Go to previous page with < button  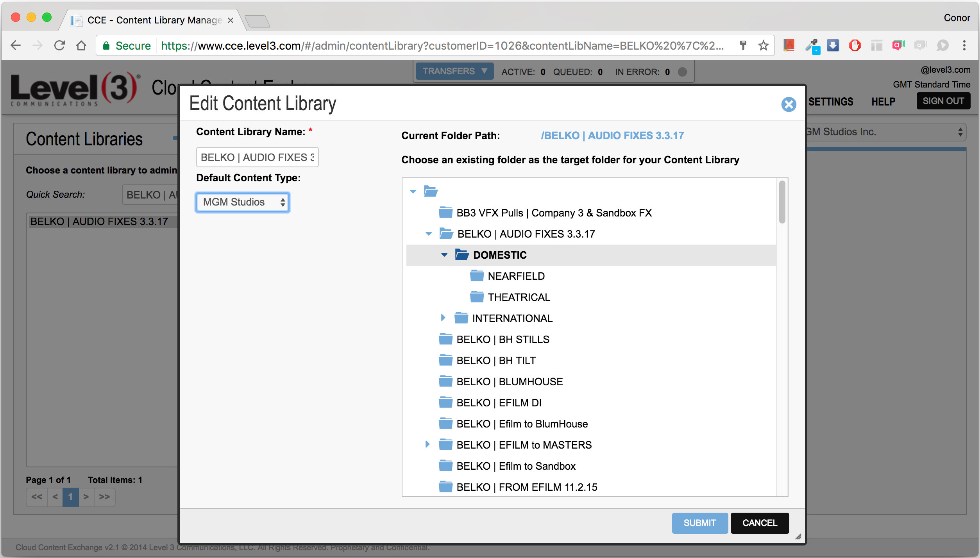55,497
